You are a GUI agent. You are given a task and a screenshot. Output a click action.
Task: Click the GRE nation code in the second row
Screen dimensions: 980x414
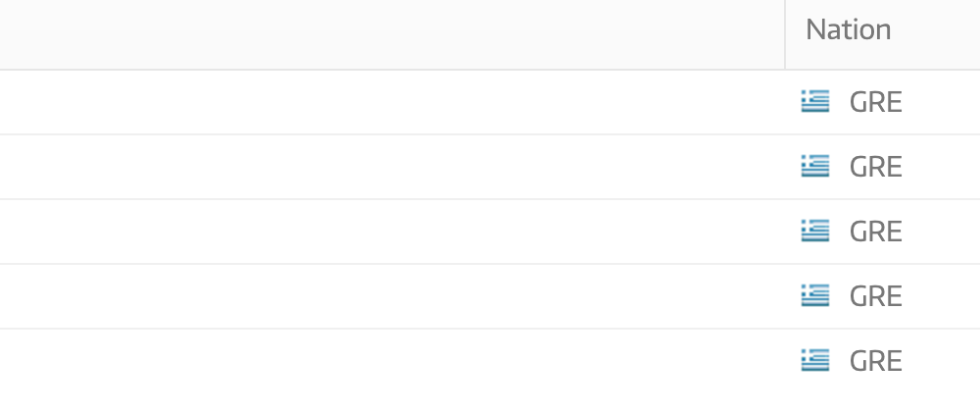coord(875,167)
